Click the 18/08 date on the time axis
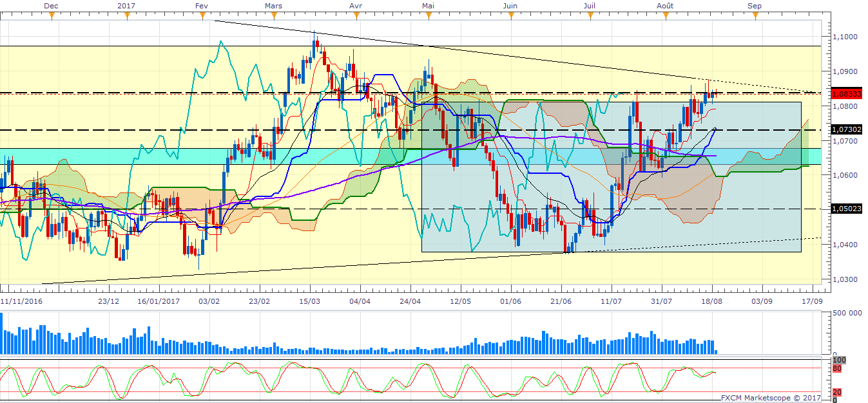Viewport: 868px width, 403px height. (x=711, y=301)
